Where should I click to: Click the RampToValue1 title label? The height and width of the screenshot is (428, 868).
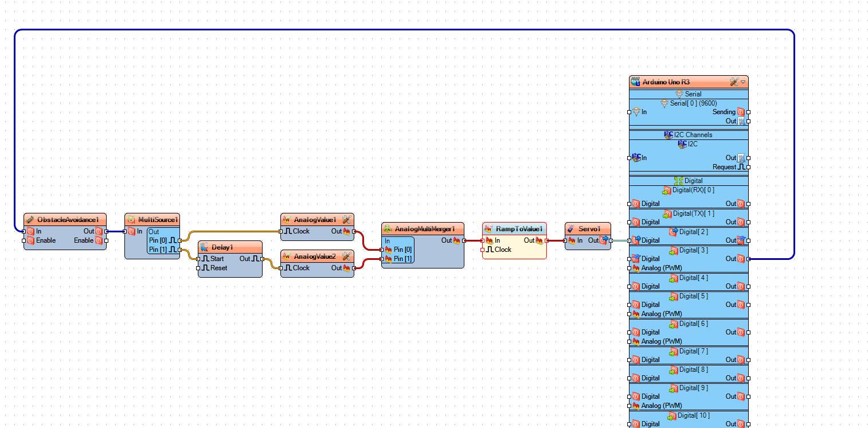click(x=519, y=229)
